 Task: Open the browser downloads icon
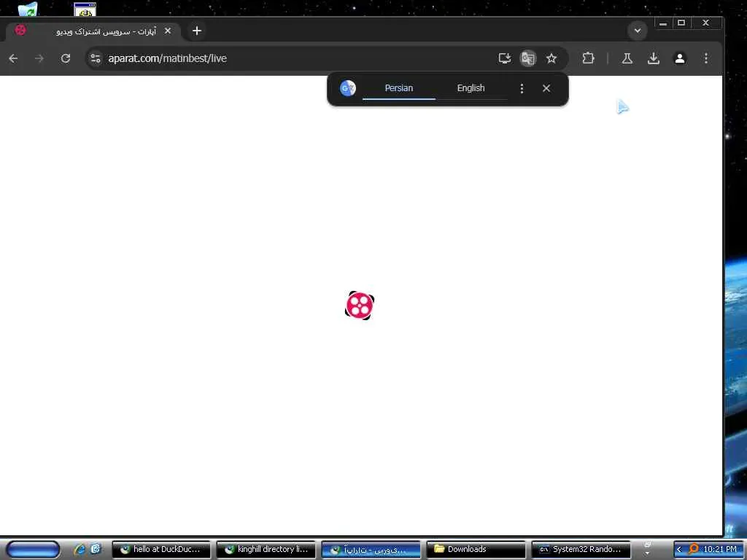[x=654, y=58]
